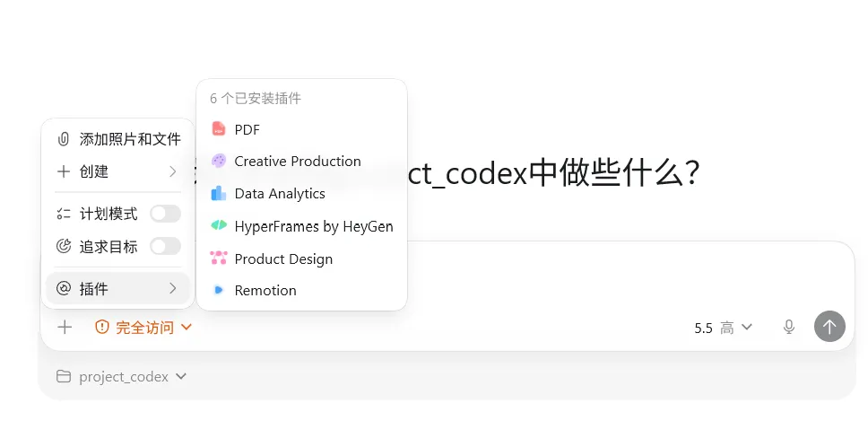Open the project_codex folder dropdown
Viewport: 868px width, 447px height.
point(121,377)
